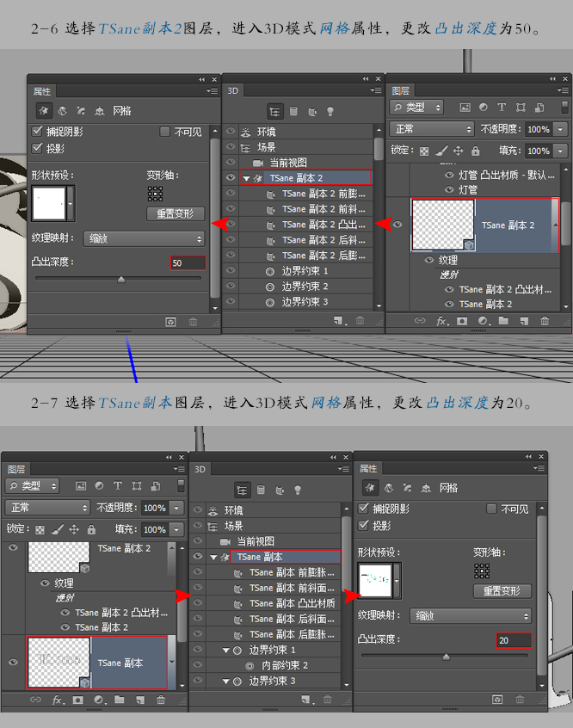Click the 重置变形 button in lower properties panel

coord(502,591)
